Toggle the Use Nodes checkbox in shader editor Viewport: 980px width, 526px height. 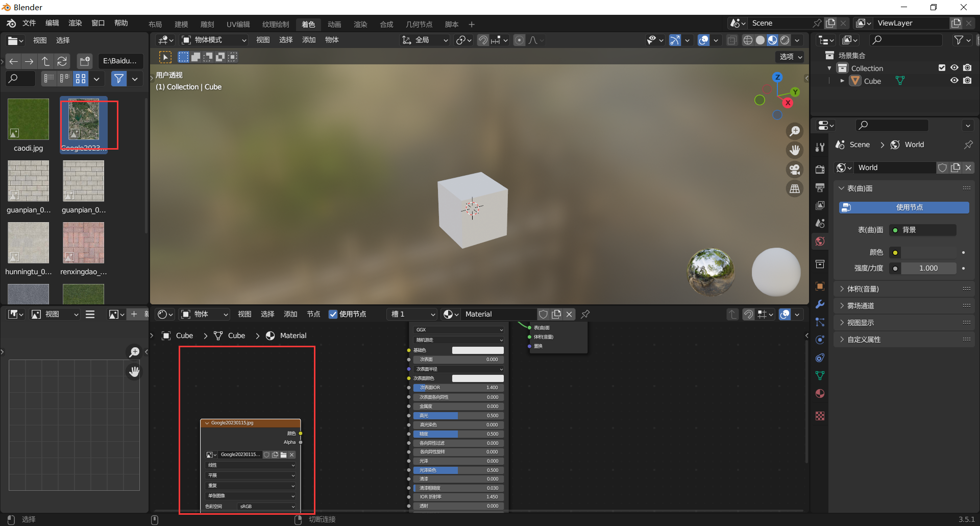[333, 314]
